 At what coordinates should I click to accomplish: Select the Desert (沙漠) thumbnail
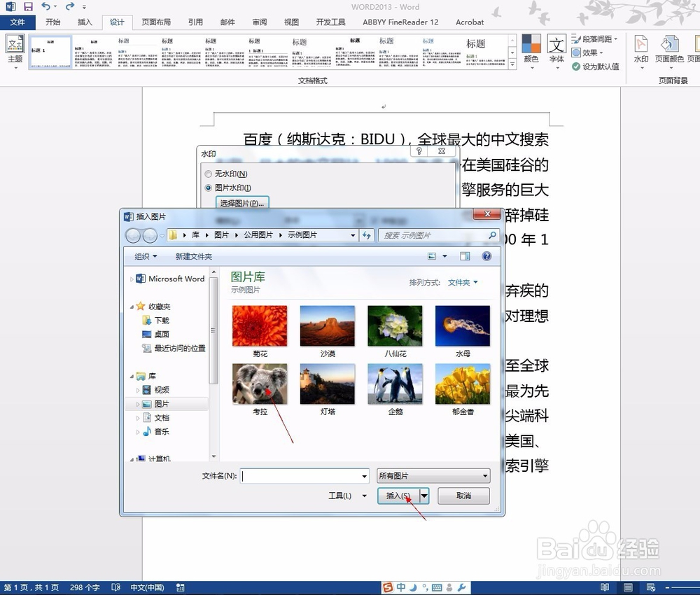coord(327,326)
